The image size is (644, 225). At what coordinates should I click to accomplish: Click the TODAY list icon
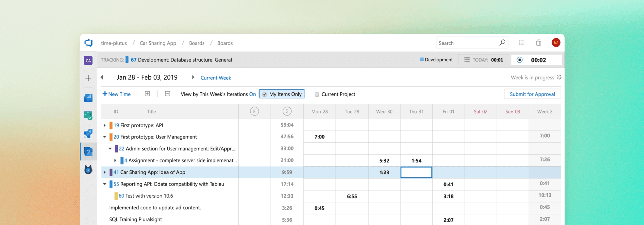point(467,60)
